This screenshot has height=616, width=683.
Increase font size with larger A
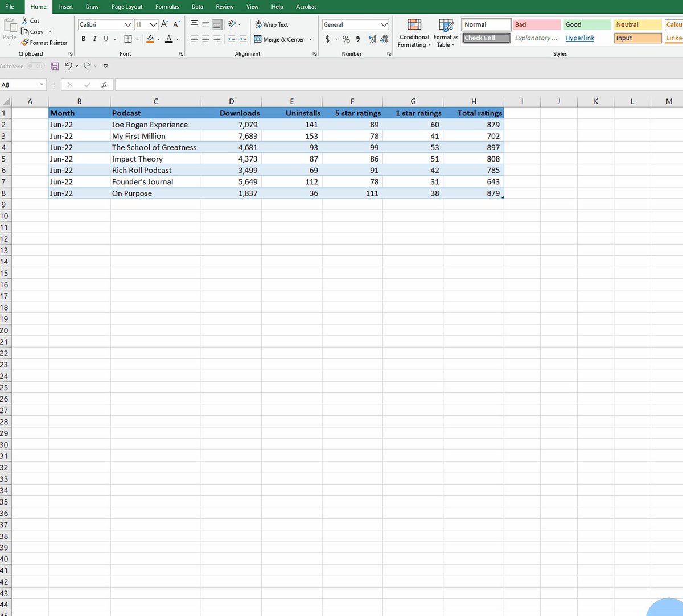164,24
